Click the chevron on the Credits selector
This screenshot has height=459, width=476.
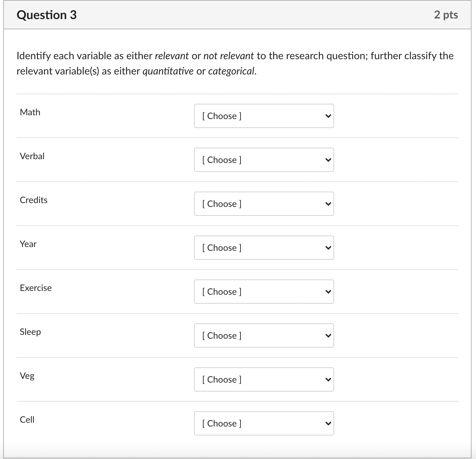click(x=328, y=204)
